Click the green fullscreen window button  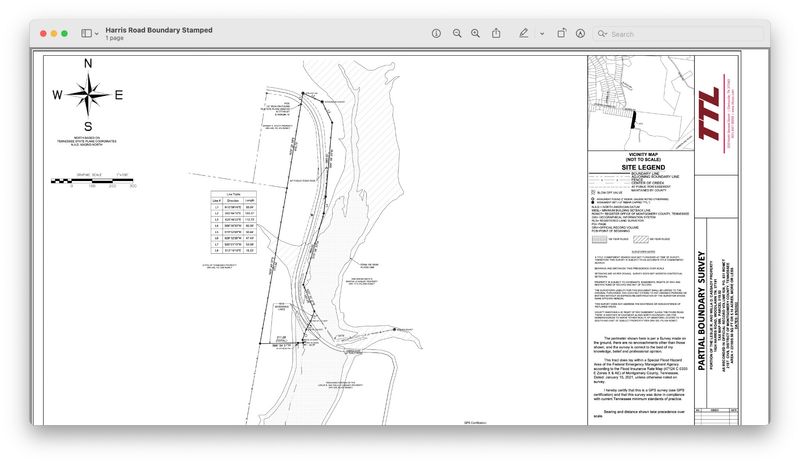pos(65,33)
